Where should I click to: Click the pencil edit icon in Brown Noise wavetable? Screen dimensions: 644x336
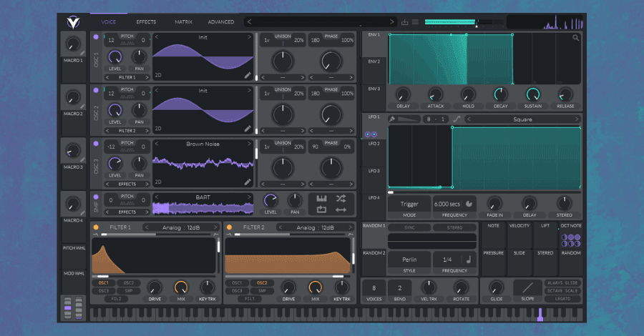pos(248,182)
